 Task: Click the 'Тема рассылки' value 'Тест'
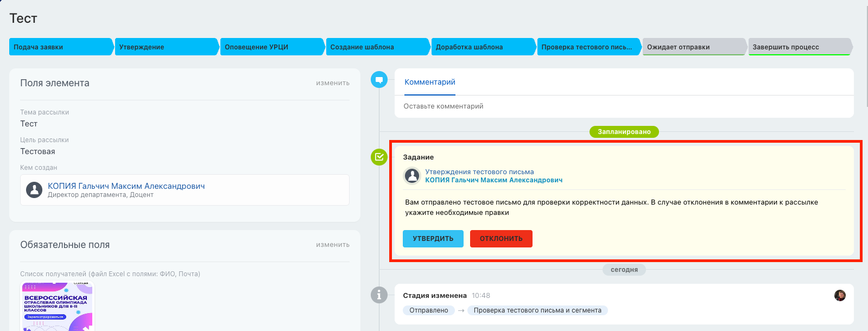[29, 124]
